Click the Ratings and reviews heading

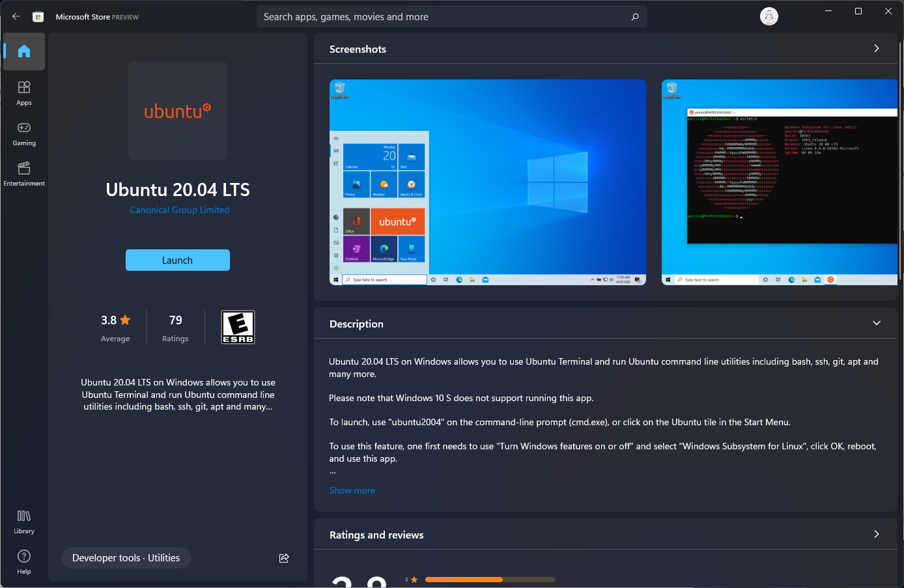coord(376,535)
